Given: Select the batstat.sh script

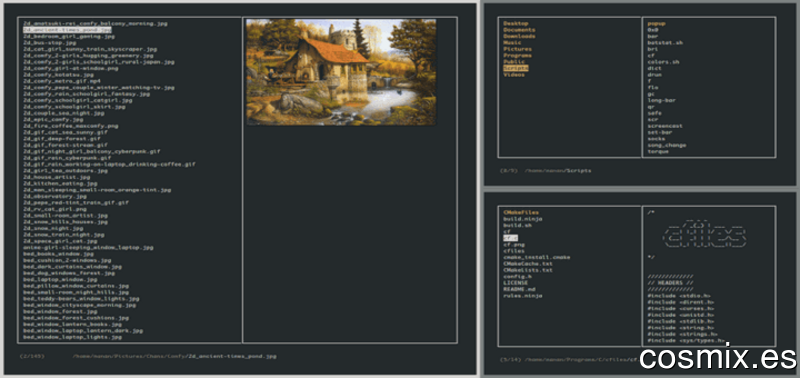Looking at the screenshot, I should pyautogui.click(x=665, y=43).
